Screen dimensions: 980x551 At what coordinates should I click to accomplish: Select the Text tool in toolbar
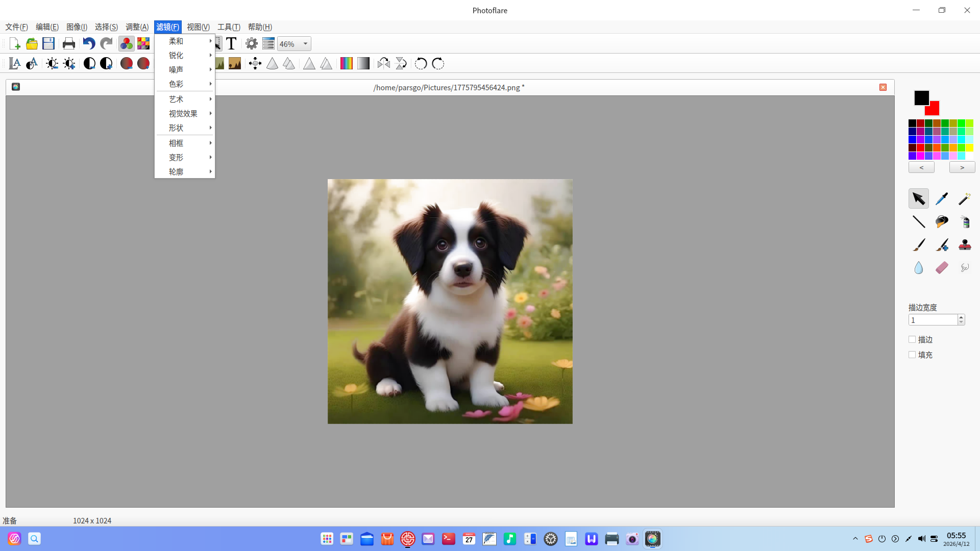[x=231, y=44]
